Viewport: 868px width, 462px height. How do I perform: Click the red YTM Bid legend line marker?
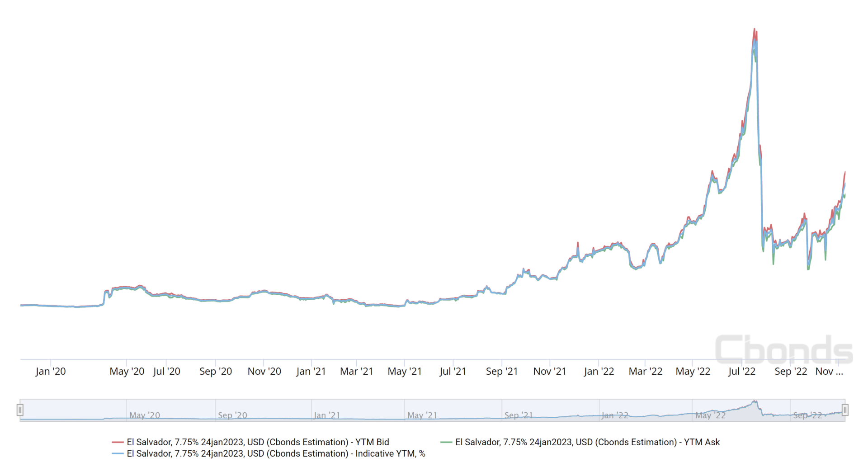coord(118,442)
